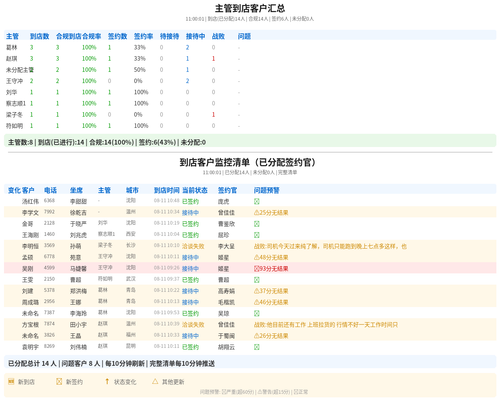Click the 战败 note starting 他目前还有工作

pos(326,325)
